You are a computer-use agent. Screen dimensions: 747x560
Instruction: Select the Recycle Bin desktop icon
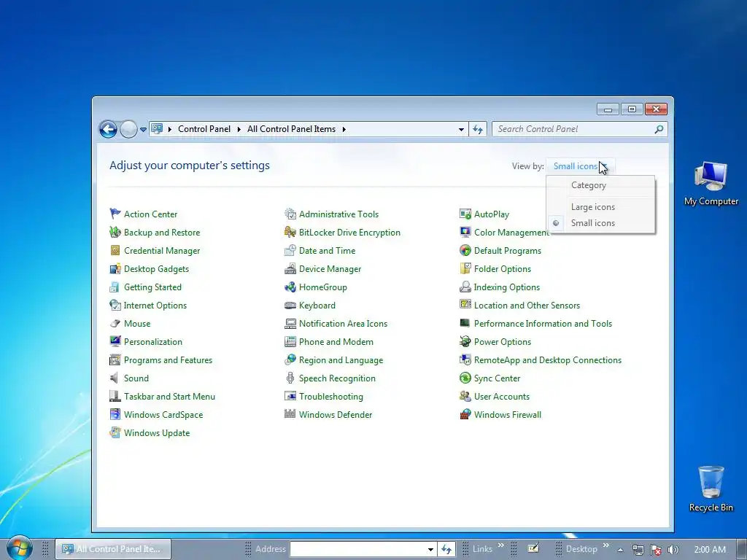pyautogui.click(x=711, y=489)
